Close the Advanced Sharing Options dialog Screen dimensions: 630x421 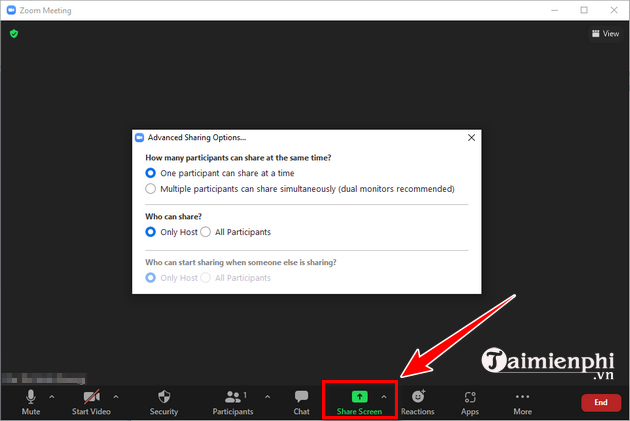471,137
